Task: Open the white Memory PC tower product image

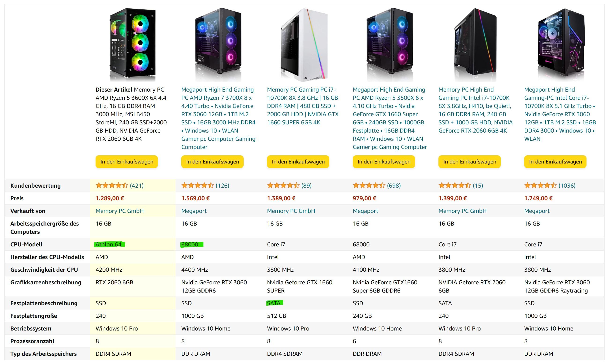Action: 304,45
